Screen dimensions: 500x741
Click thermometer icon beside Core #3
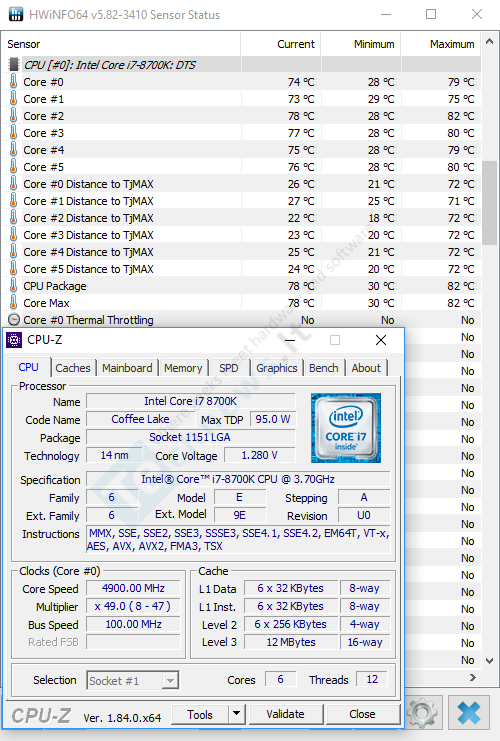14,133
